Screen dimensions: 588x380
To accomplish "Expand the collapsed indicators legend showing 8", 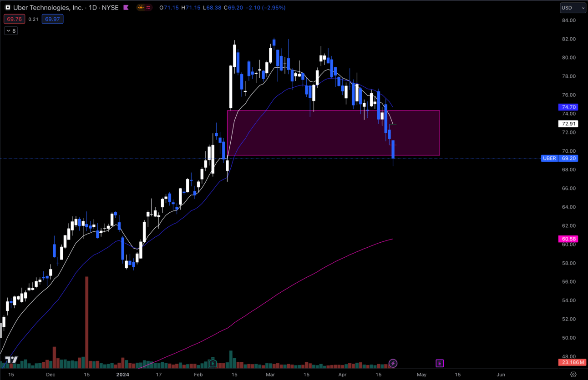I will click(x=11, y=31).
